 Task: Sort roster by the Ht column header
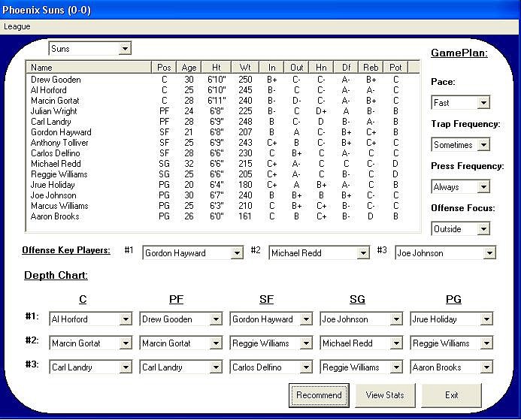(216, 68)
